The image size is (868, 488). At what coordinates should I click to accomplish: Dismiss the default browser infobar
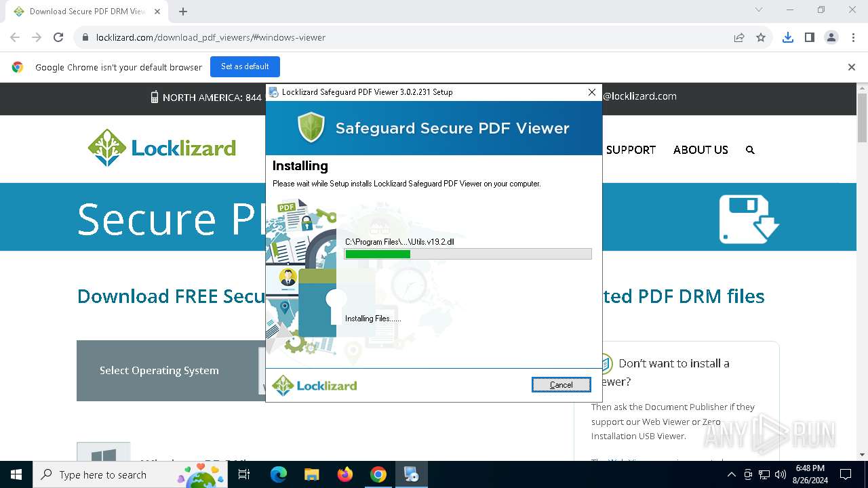click(x=852, y=67)
